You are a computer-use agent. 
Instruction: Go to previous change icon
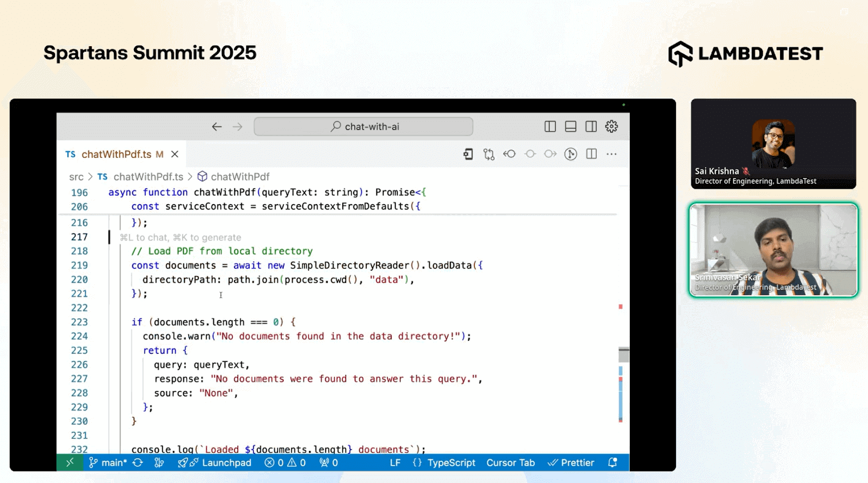(x=509, y=154)
